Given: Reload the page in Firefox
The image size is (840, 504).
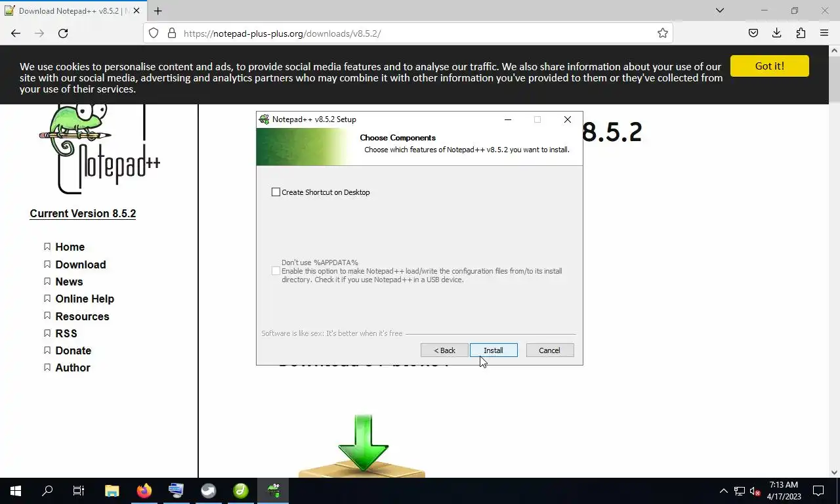Looking at the screenshot, I should [63, 33].
